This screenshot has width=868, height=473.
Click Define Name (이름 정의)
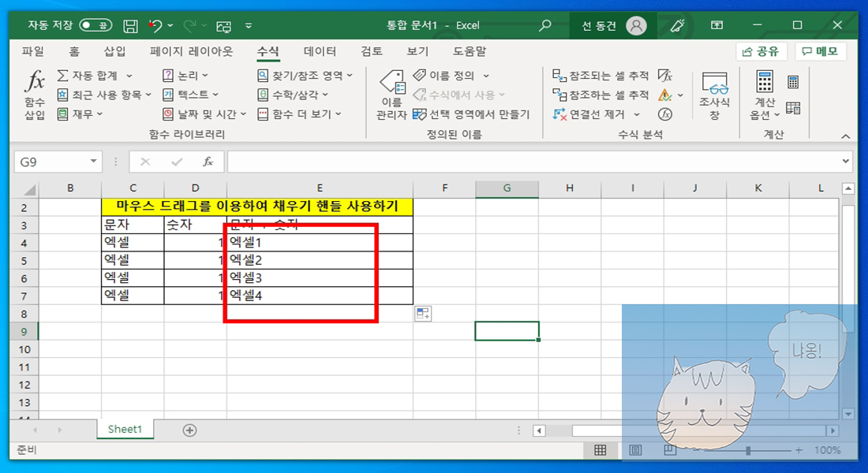click(x=444, y=75)
